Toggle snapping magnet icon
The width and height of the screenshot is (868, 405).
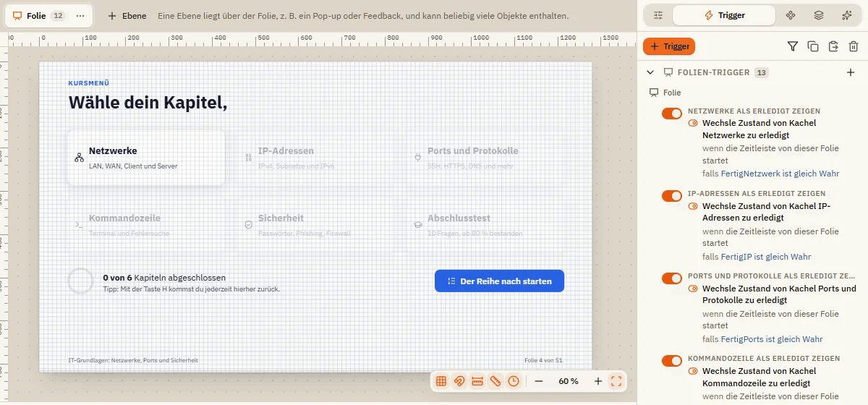tap(459, 381)
